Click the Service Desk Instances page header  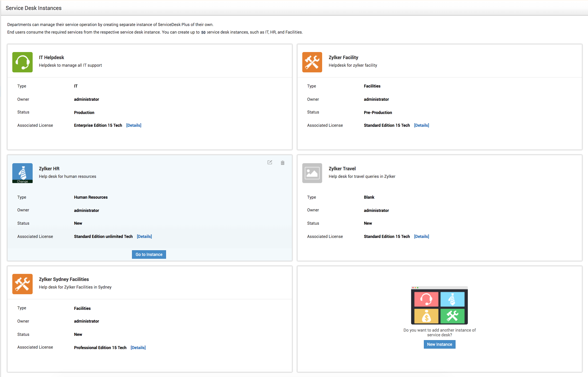pos(34,8)
